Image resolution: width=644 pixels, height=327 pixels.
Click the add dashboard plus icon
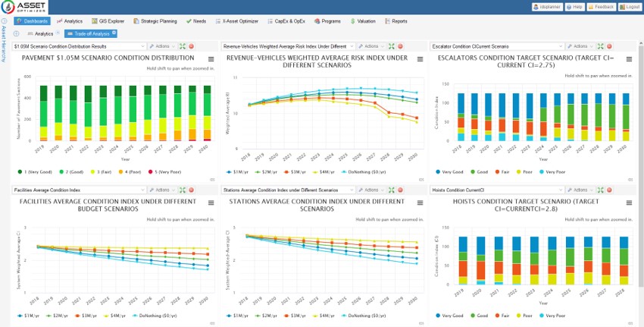pos(17,34)
